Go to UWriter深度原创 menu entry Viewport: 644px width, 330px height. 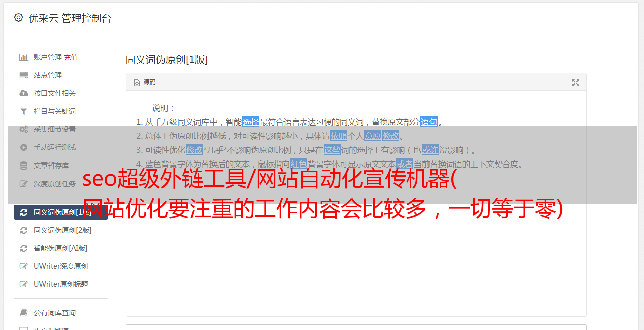point(61,266)
